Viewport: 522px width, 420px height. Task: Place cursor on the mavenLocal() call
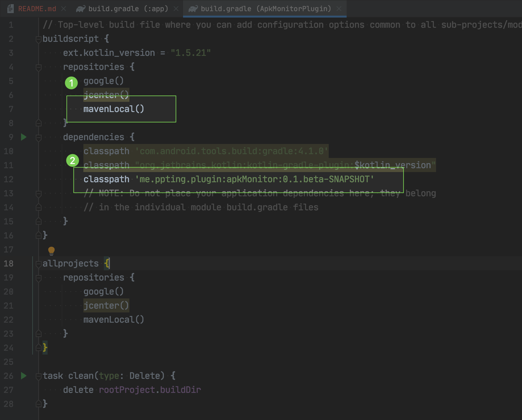114,109
